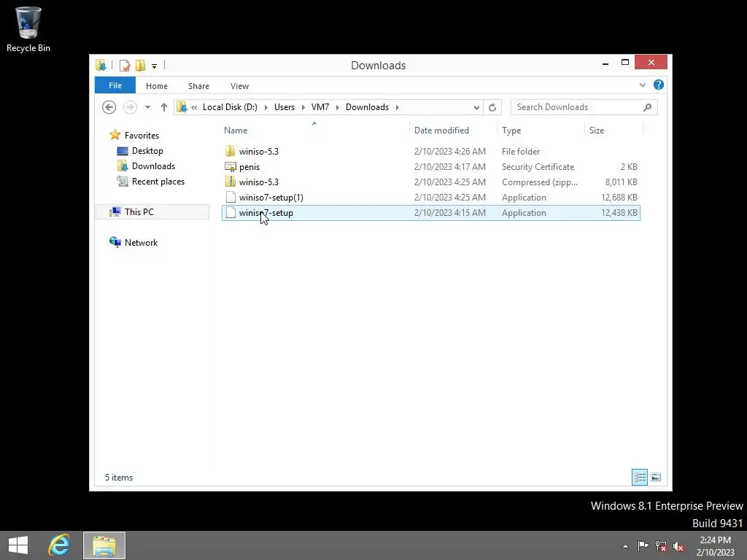Open the taskbar clock and date
Screen dimensions: 747x560
point(716,546)
